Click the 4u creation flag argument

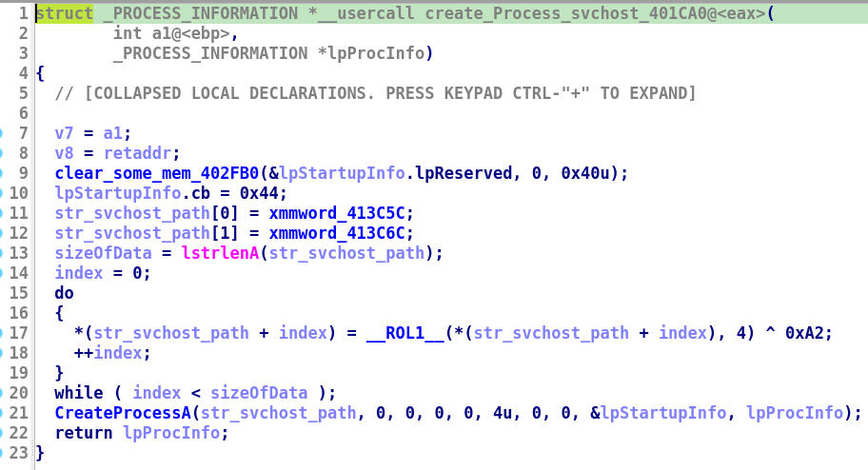pyautogui.click(x=503, y=412)
